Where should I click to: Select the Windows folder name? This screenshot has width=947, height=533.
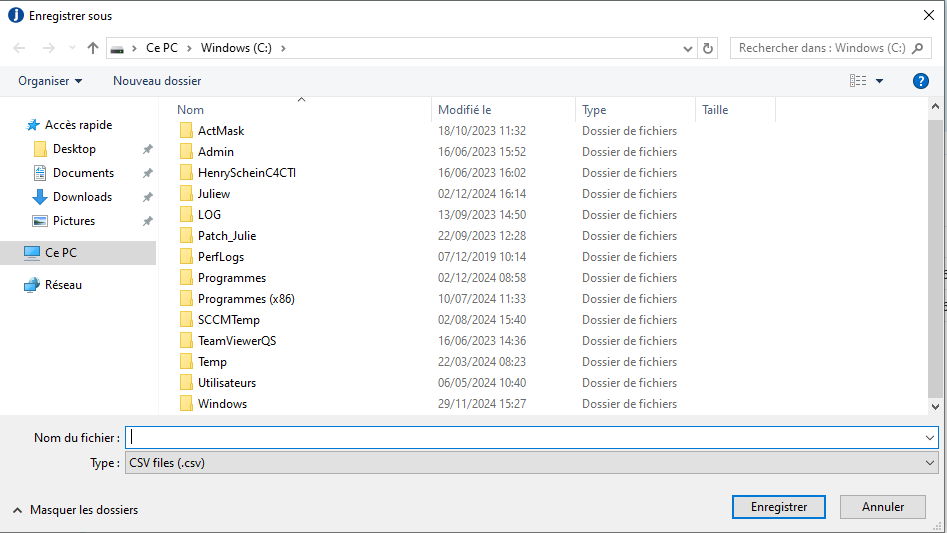pyautogui.click(x=222, y=404)
